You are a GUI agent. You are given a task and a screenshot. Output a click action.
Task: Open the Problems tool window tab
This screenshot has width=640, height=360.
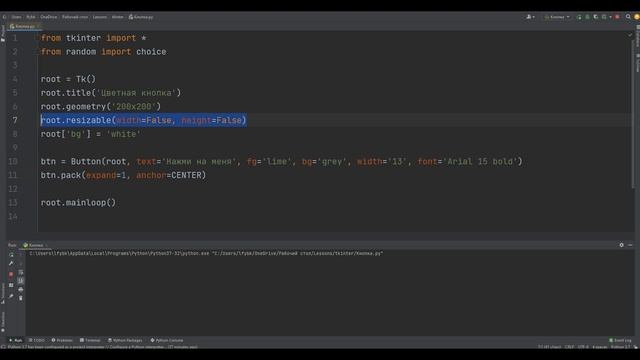(x=62, y=340)
